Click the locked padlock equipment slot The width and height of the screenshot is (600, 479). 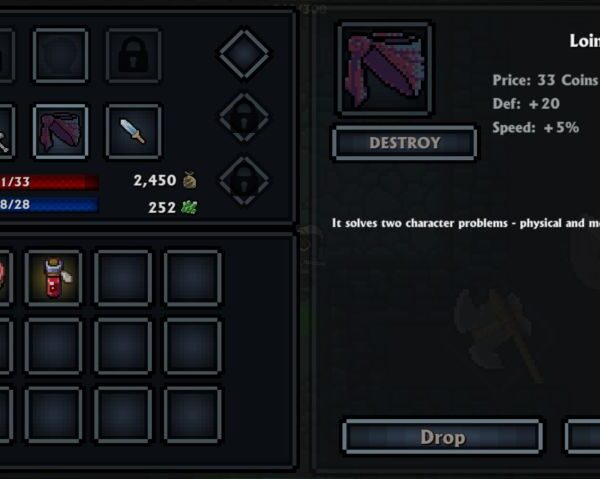tap(133, 55)
